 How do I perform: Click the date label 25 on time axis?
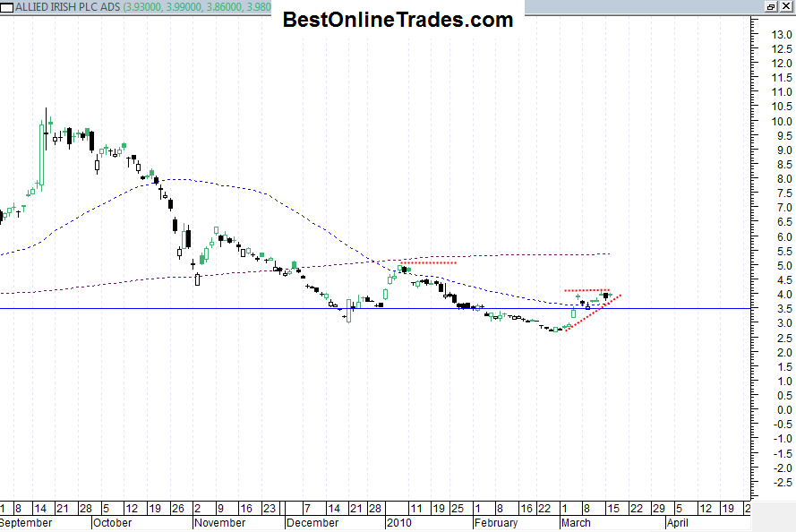coord(458,509)
